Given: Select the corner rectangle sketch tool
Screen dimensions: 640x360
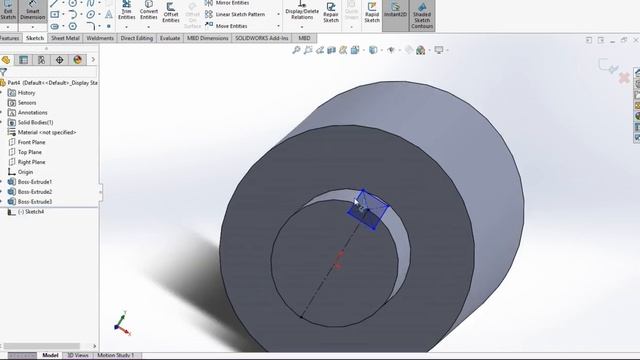Looking at the screenshot, I should [x=55, y=14].
